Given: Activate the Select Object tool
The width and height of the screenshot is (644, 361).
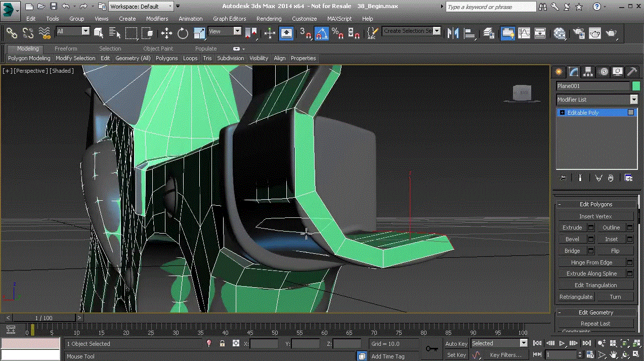Looking at the screenshot, I should [99, 33].
